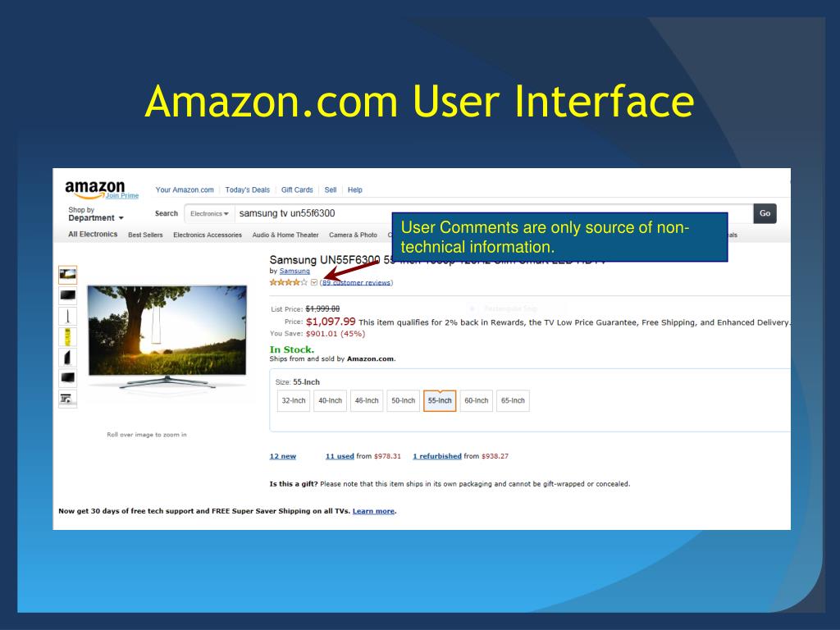
Task: Choose the 65-Inch size option
Action: tap(513, 400)
